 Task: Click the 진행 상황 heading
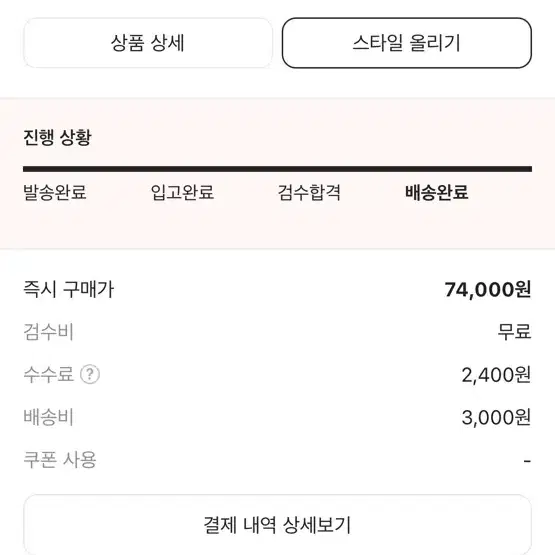point(57,137)
